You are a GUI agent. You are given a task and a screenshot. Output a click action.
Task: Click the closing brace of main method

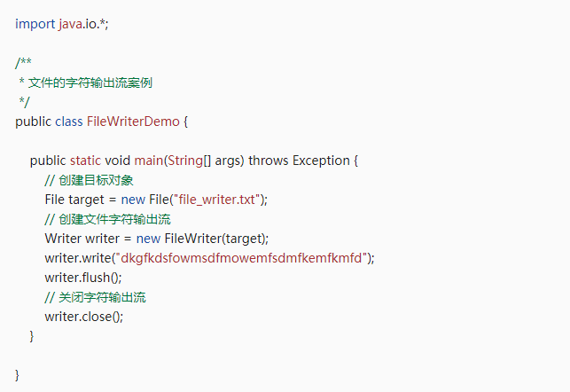33,336
